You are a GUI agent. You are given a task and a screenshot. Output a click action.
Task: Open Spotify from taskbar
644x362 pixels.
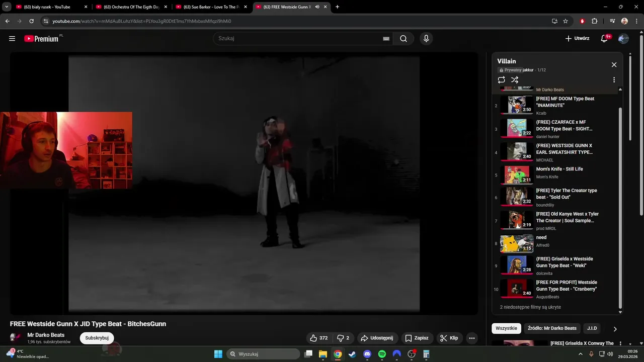[382, 354]
